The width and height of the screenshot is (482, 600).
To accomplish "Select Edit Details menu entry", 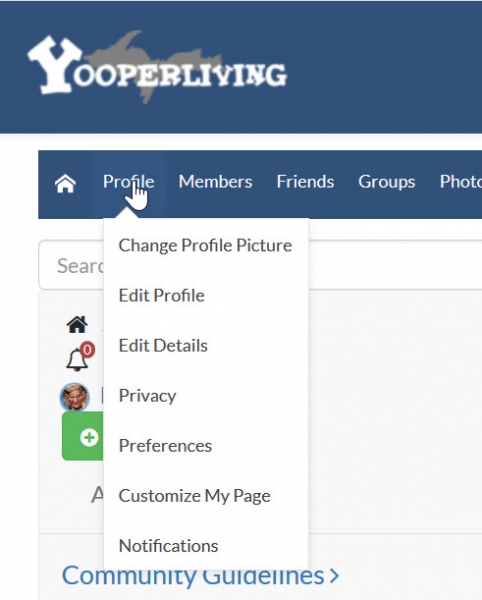I will point(163,346).
